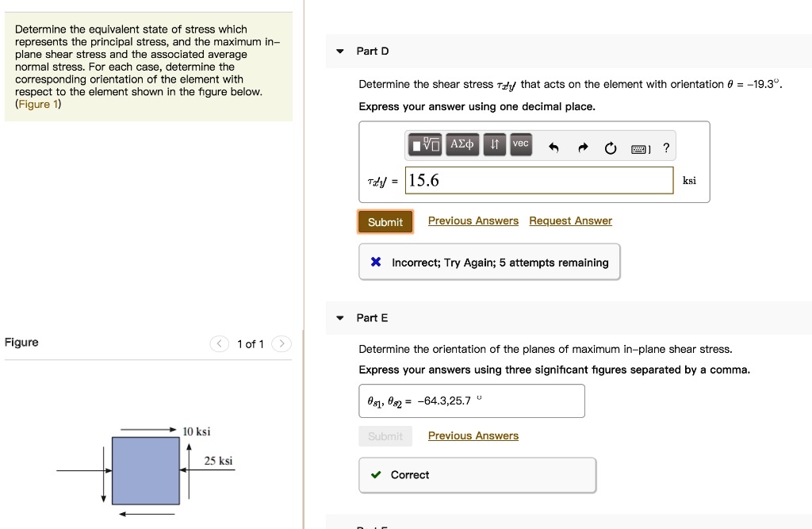The image size is (812, 529).
Task: Click the Correct confirmation banner
Action: pyautogui.click(x=477, y=474)
